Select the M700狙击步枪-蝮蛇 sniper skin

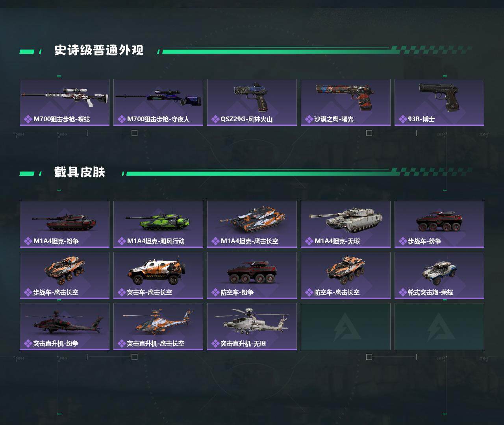coord(65,102)
